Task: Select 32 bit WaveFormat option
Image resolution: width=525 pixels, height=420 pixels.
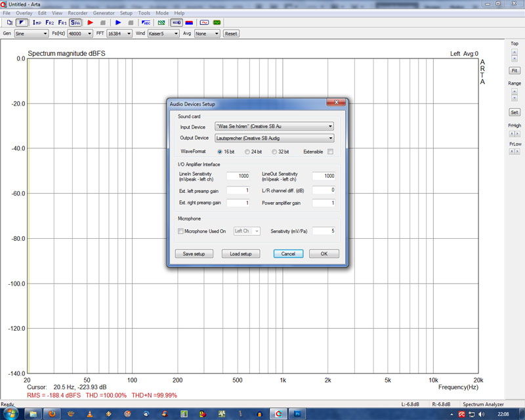Action: click(275, 152)
